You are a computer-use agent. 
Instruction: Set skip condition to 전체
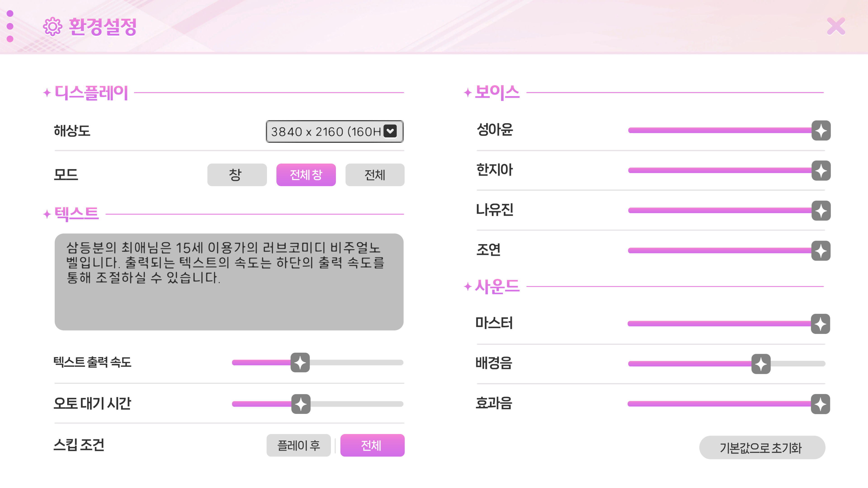coord(372,445)
